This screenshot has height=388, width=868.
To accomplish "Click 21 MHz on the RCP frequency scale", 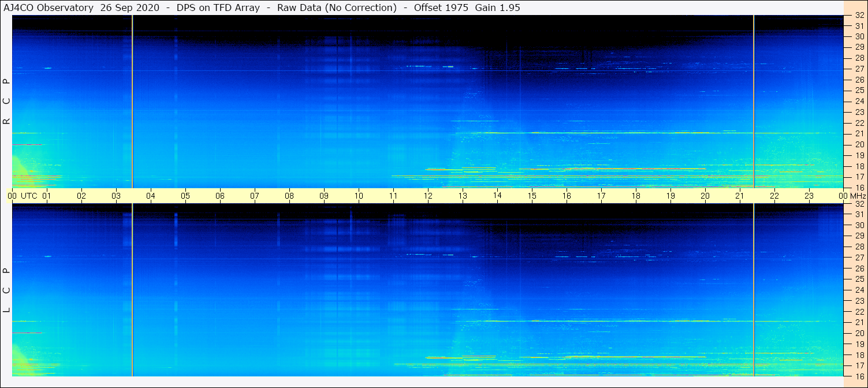I will (859, 133).
